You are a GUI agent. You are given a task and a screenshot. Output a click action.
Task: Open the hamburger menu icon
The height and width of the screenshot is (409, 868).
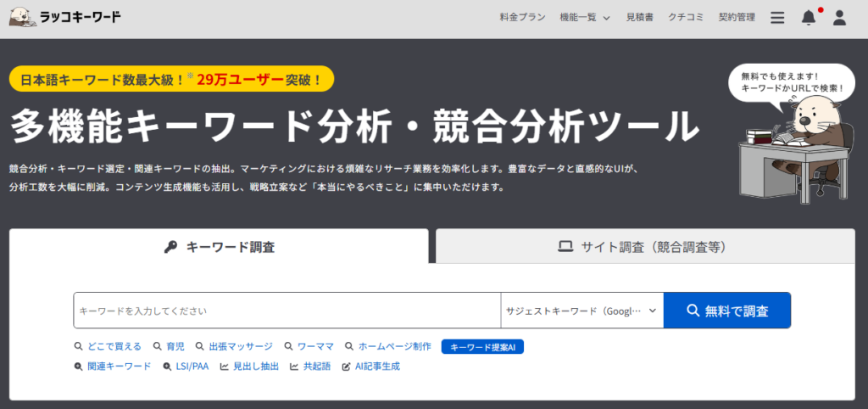(777, 18)
